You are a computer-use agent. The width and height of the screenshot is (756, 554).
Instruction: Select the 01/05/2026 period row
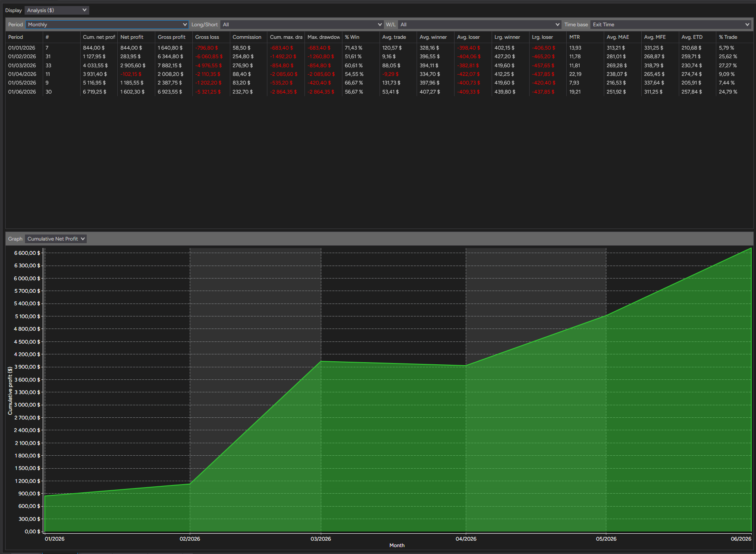coord(379,83)
